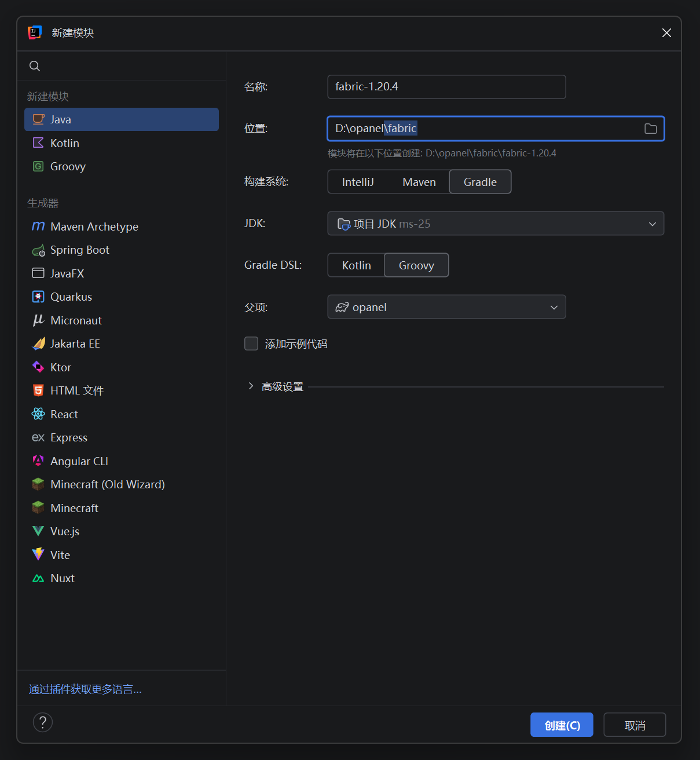The width and height of the screenshot is (700, 760).
Task: Expand the 高级设置 section
Action: [251, 386]
